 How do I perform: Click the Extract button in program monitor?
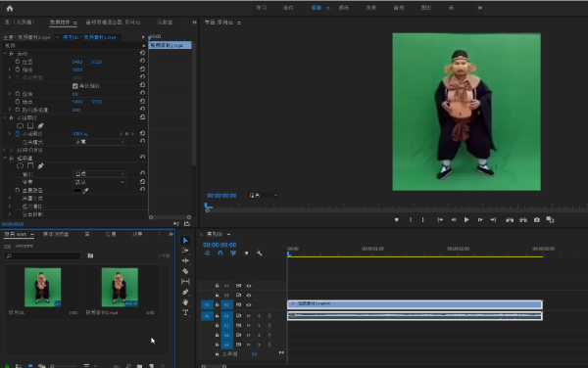tap(523, 220)
